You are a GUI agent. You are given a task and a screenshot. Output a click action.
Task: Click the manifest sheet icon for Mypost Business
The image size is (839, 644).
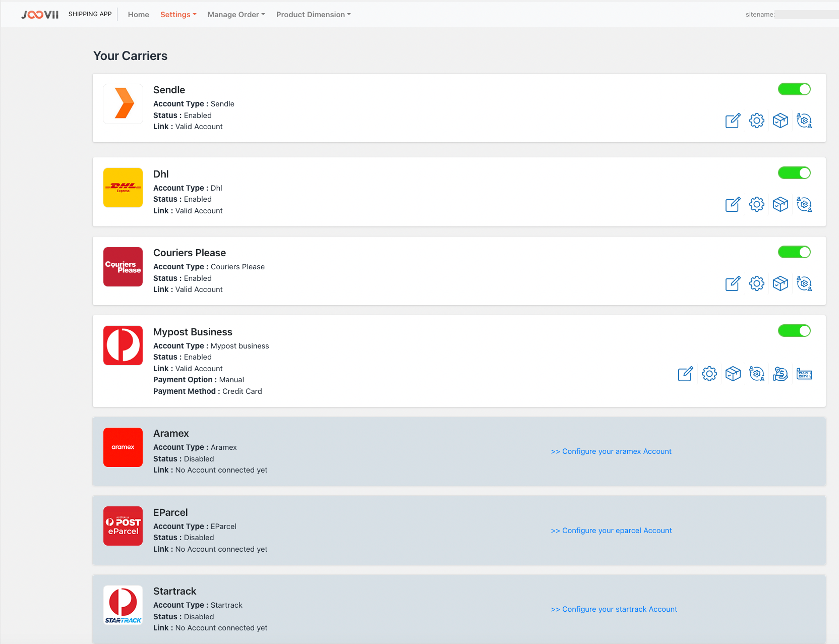[804, 374]
